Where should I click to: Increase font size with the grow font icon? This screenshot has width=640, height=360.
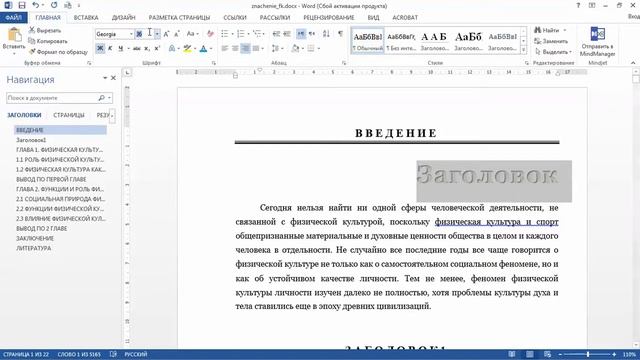[x=166, y=34]
